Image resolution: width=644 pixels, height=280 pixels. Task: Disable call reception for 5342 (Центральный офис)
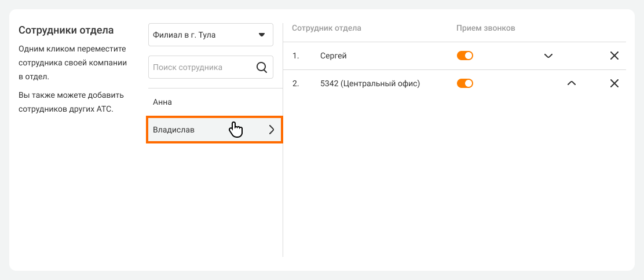point(465,83)
